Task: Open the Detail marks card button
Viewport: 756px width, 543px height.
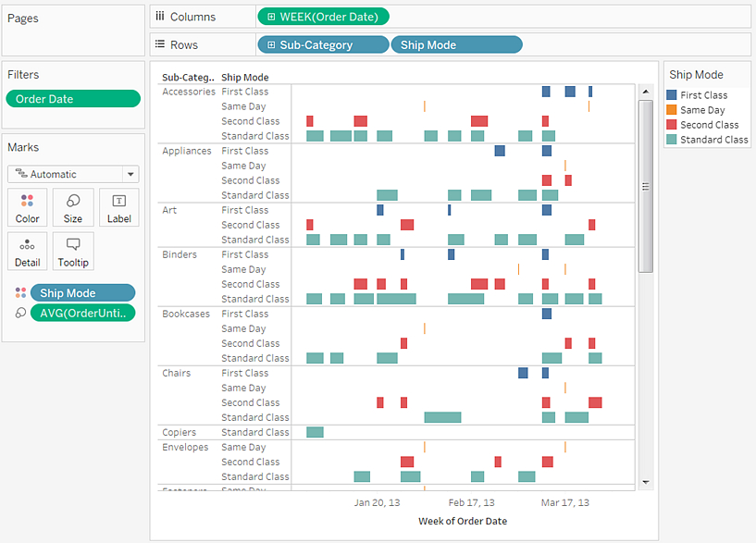Action: pyautogui.click(x=28, y=251)
